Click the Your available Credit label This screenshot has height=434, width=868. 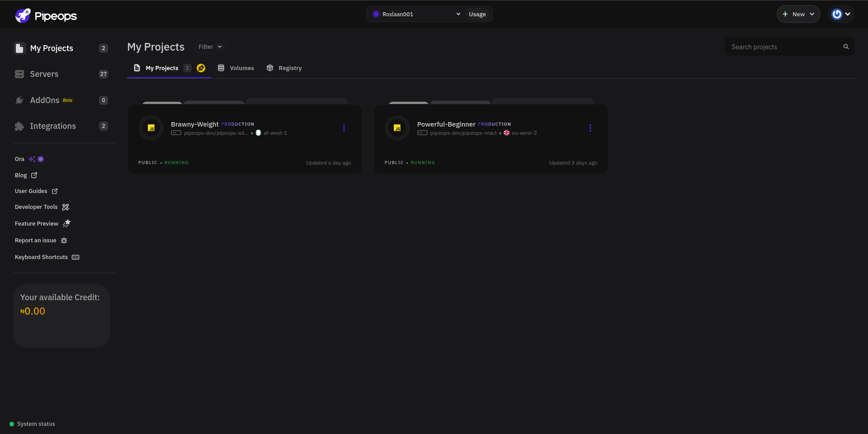coord(60,297)
